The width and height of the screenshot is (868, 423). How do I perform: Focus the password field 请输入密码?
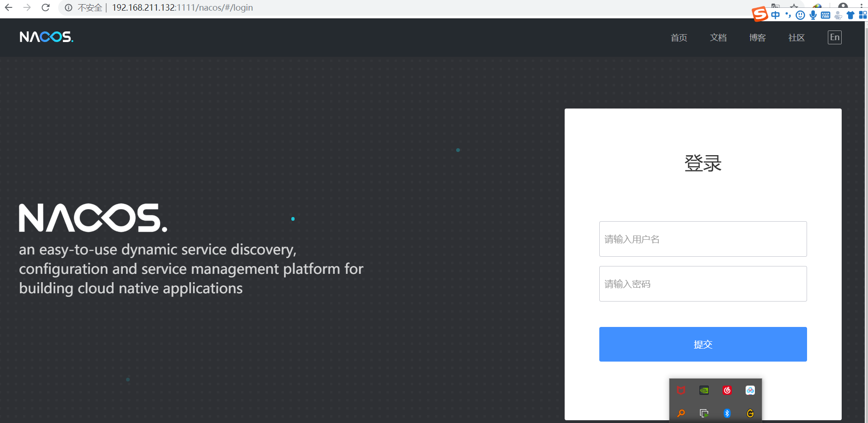pos(703,284)
